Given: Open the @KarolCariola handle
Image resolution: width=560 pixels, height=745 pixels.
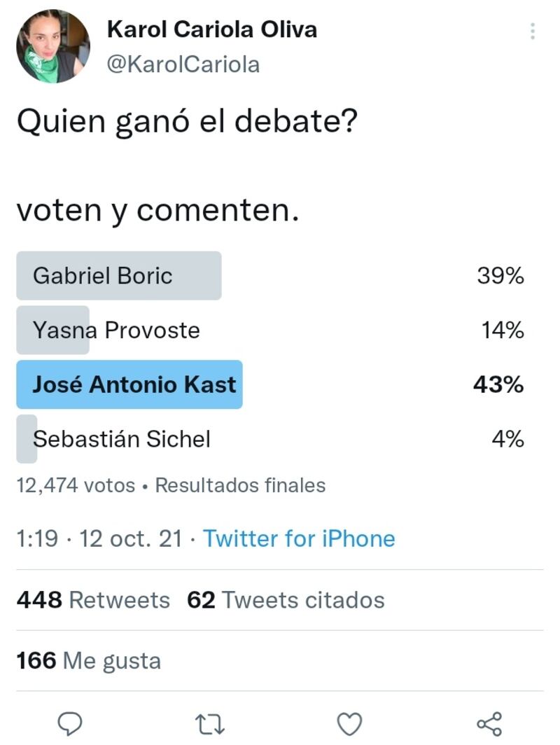Looking at the screenshot, I should pos(183,64).
